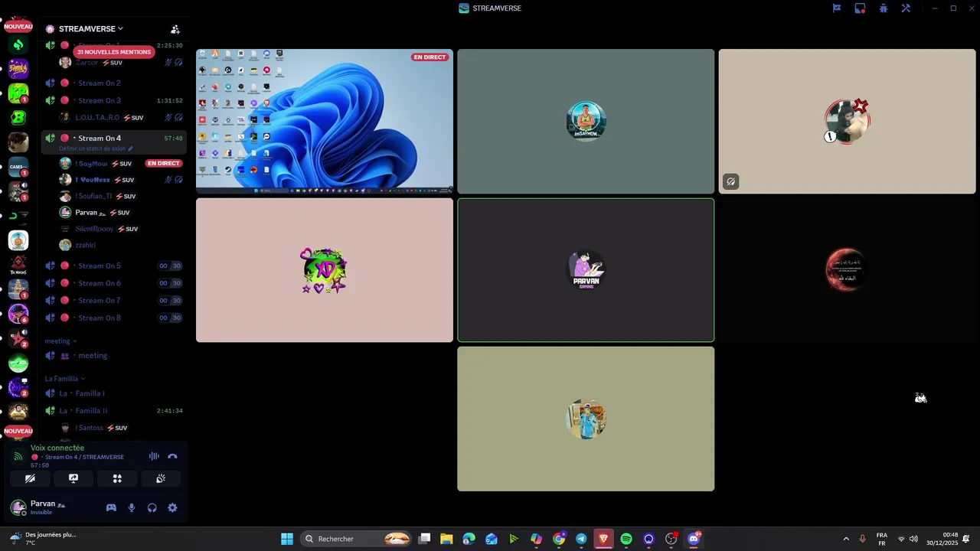Open the green KP server icon

pyautogui.click(x=18, y=93)
